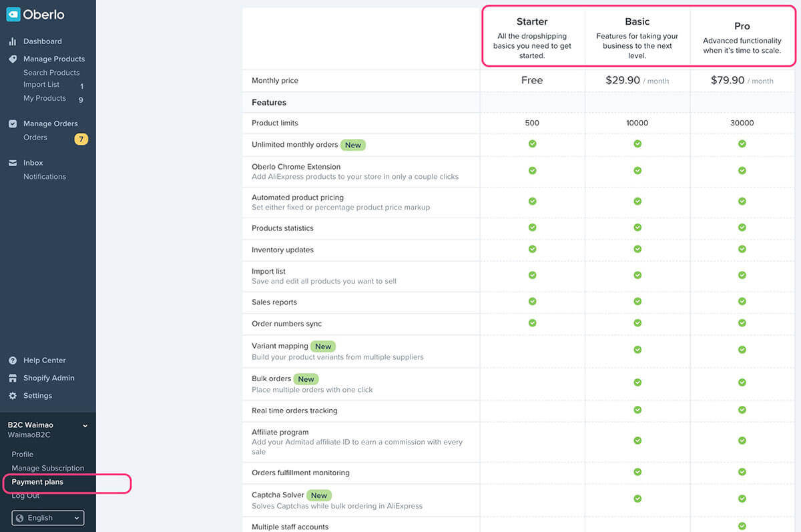Click the 30000 product limit value
This screenshot has height=532, width=801.
[x=742, y=123]
